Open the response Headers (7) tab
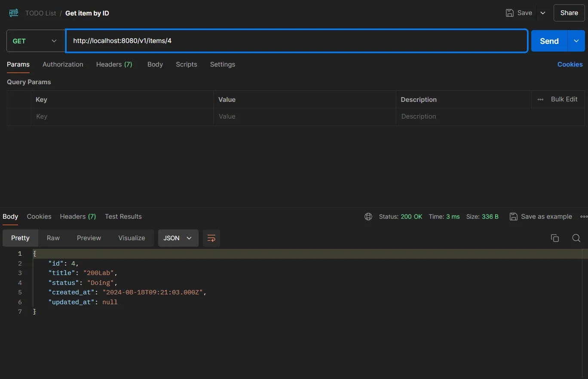This screenshot has width=588, height=379. click(78, 217)
